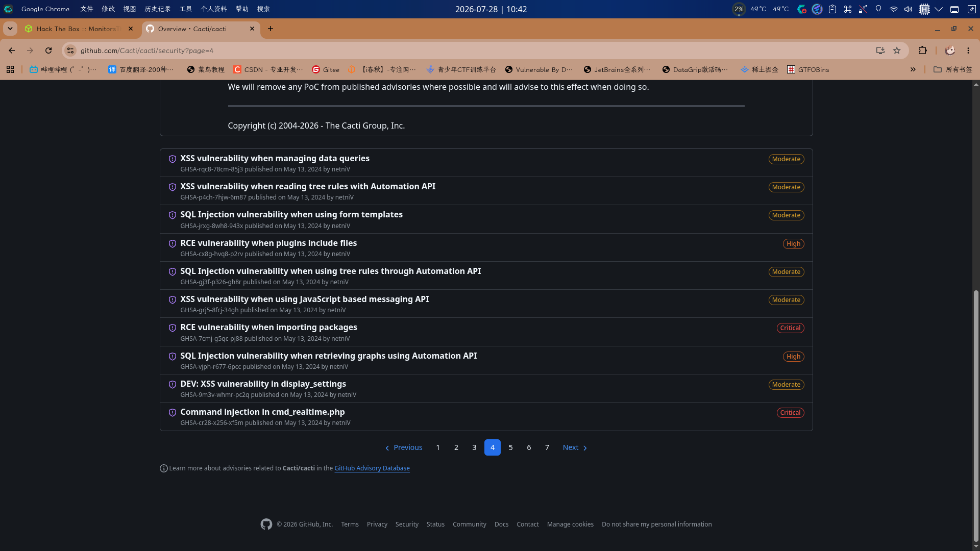Close the Hack The Box tab

click(x=131, y=29)
